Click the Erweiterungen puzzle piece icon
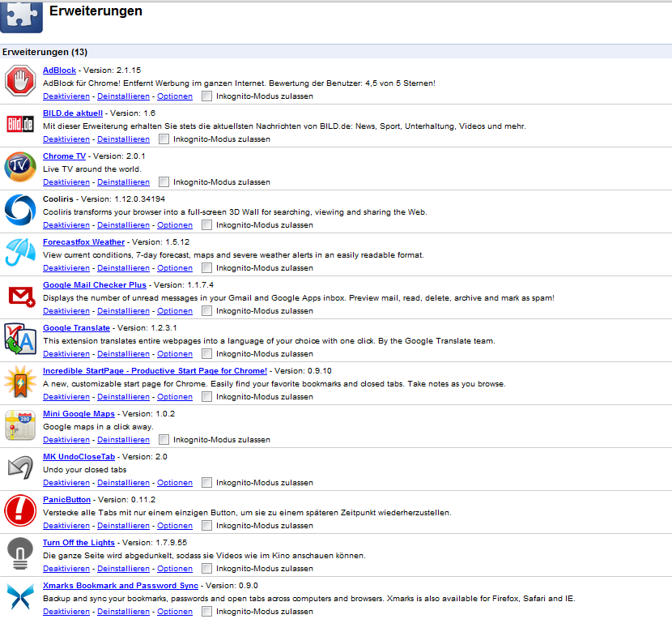The height and width of the screenshot is (619, 672). tap(21, 17)
